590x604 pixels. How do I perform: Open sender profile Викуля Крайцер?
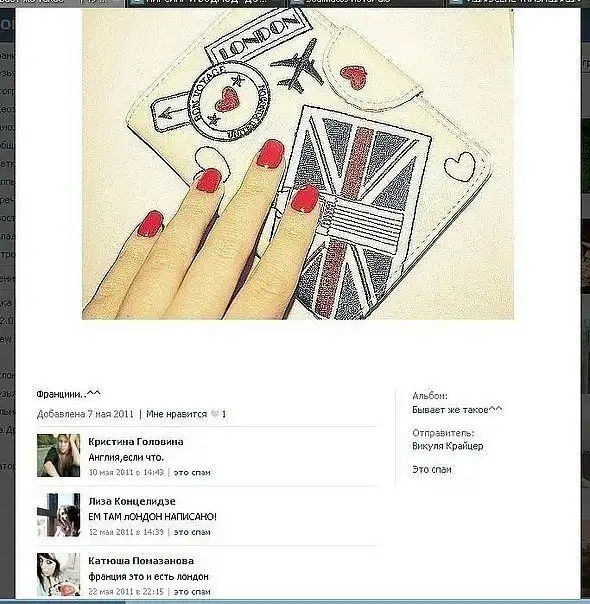coord(448,446)
